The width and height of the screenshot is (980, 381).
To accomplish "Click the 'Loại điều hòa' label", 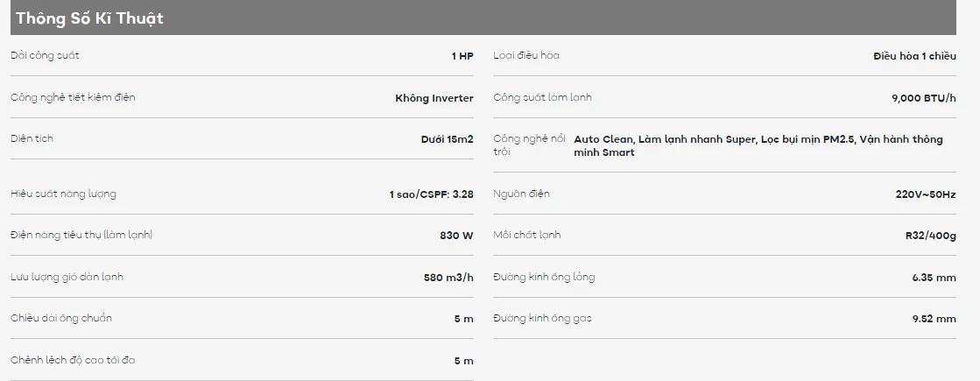I will [x=526, y=56].
